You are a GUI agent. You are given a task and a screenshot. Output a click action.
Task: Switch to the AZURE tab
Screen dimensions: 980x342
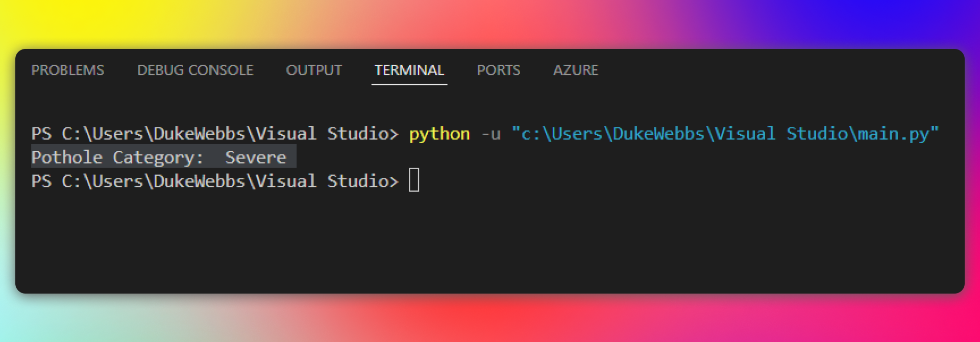(x=576, y=70)
